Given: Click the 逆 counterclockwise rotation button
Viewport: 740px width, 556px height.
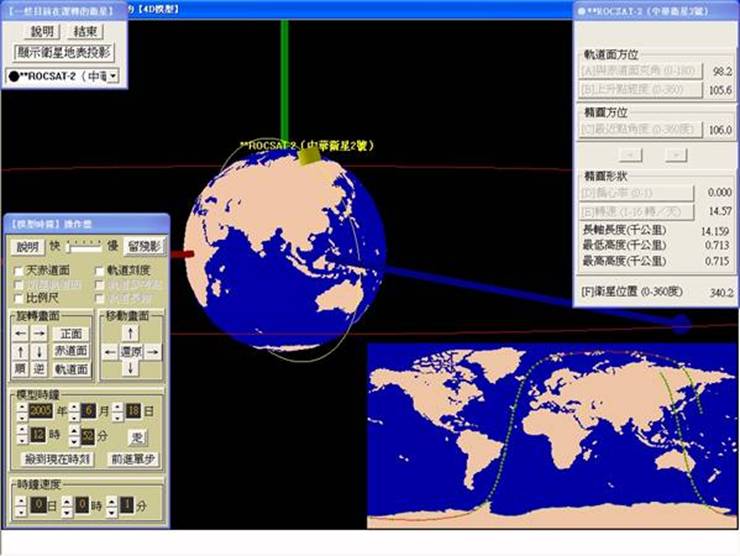Looking at the screenshot, I should (39, 369).
